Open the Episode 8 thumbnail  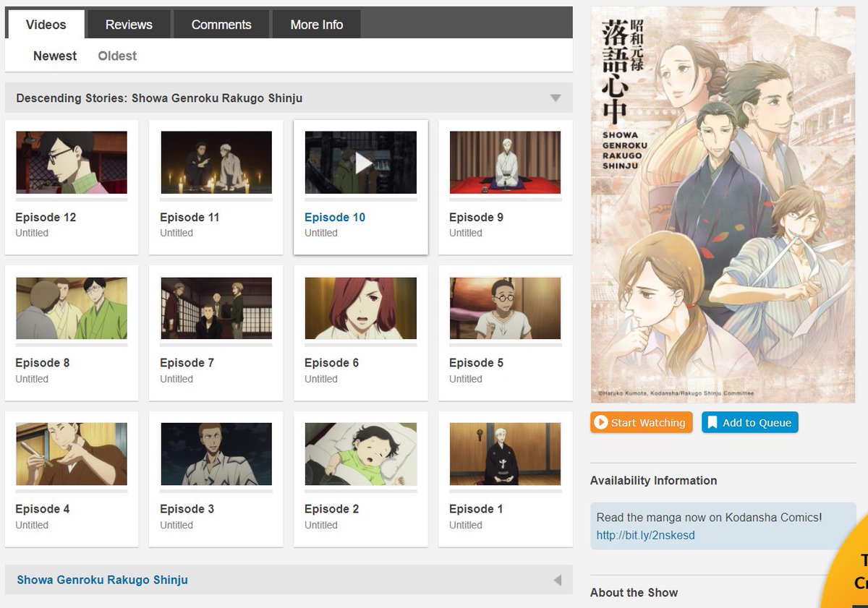72,308
